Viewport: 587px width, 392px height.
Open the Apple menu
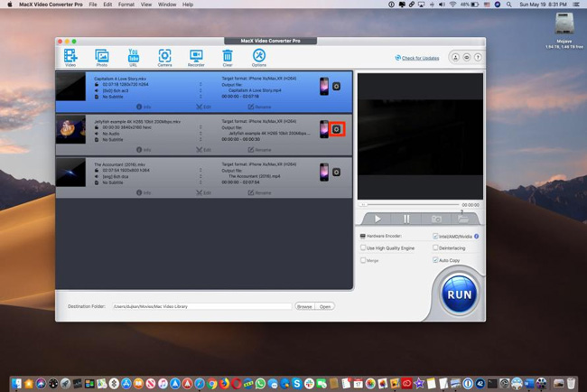click(x=10, y=5)
